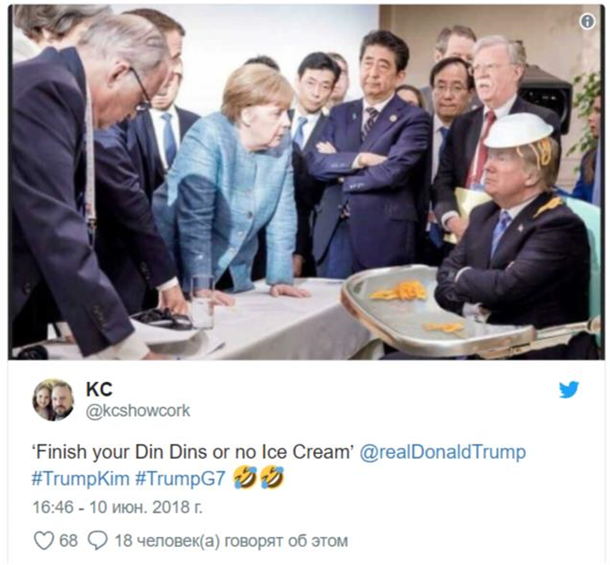Click the second rolling laughing emoji

click(271, 478)
